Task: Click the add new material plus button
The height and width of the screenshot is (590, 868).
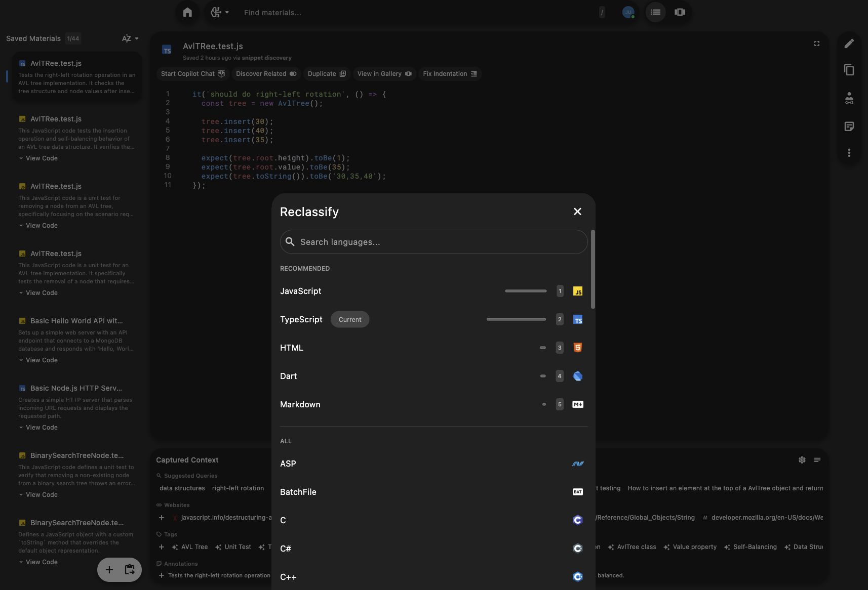Action: coord(109,570)
